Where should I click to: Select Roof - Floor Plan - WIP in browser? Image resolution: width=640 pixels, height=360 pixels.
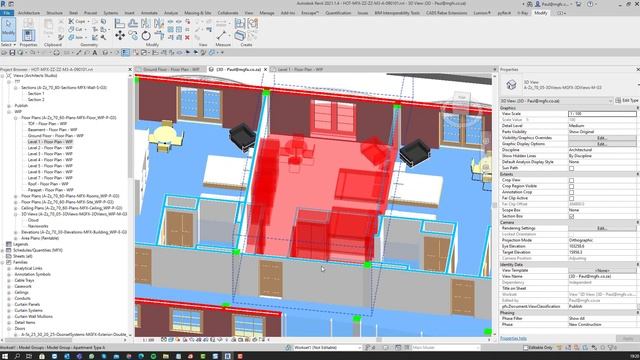49,184
